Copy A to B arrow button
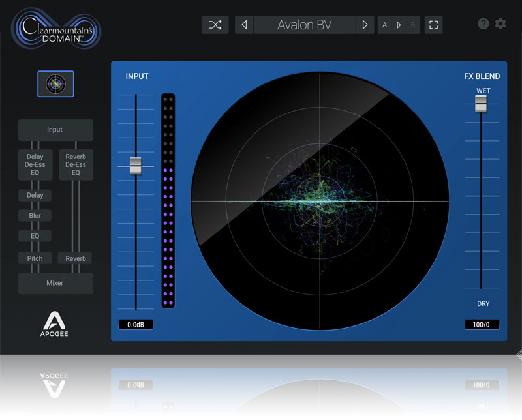 (399, 25)
